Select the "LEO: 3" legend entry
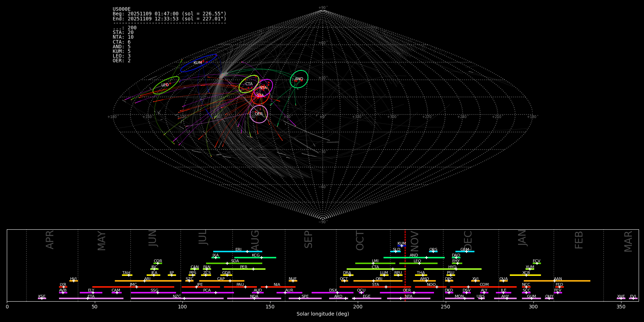Viewport: 644px width, 322px height. (x=122, y=56)
